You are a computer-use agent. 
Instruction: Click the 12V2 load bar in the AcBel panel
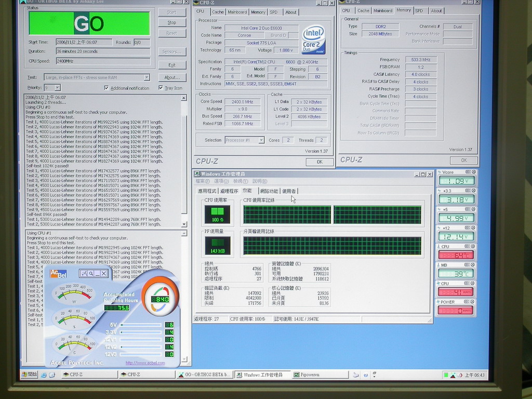coord(141,347)
